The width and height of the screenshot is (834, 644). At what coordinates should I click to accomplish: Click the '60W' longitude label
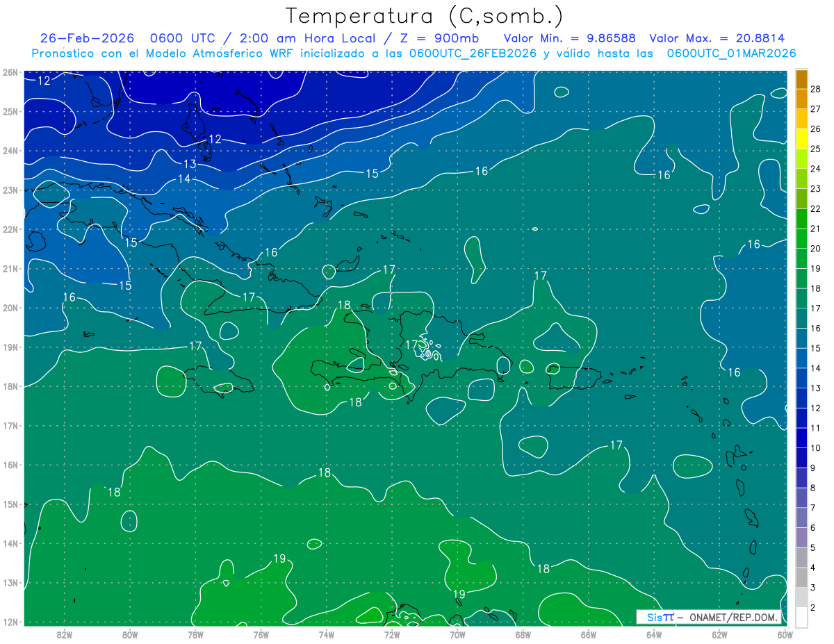[x=785, y=634]
